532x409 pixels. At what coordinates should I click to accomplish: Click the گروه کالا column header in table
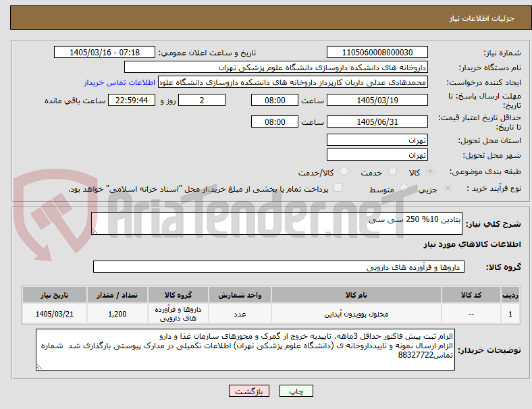click(x=178, y=295)
